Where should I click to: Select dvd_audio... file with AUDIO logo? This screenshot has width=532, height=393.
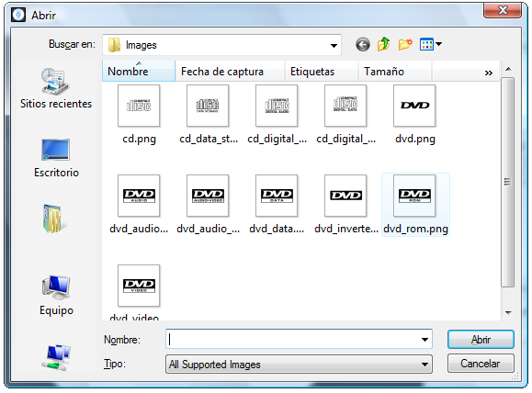(139, 196)
